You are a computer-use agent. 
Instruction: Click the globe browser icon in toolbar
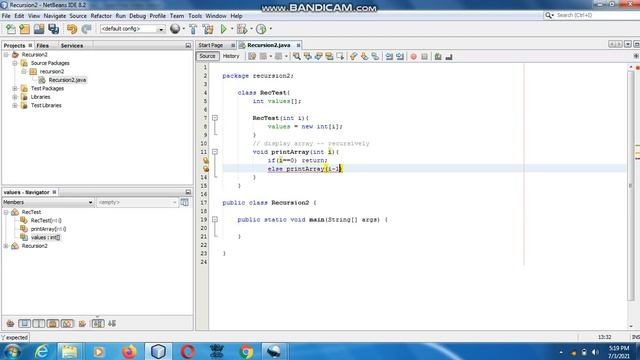pyautogui.click(x=175, y=29)
